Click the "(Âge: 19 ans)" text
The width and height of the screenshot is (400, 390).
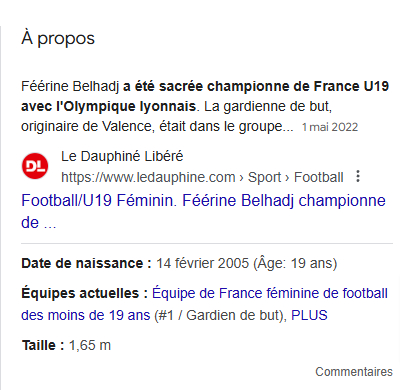pos(295,263)
